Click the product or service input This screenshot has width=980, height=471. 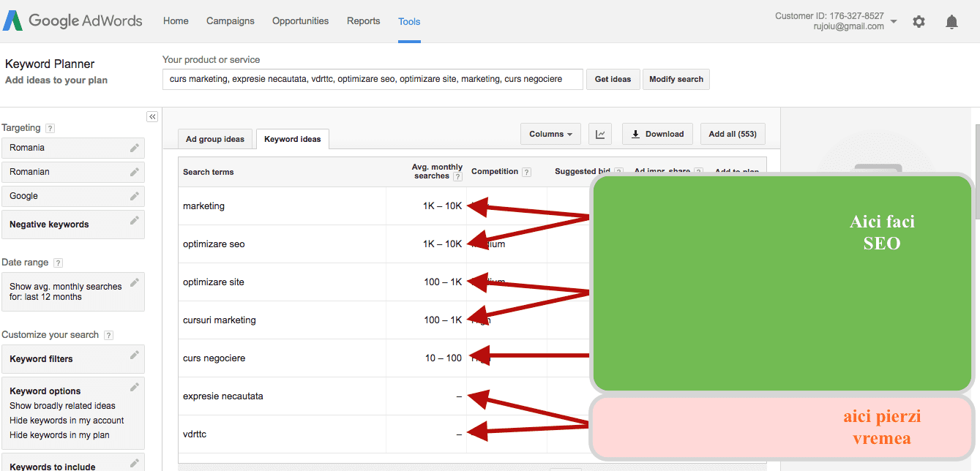tap(373, 79)
